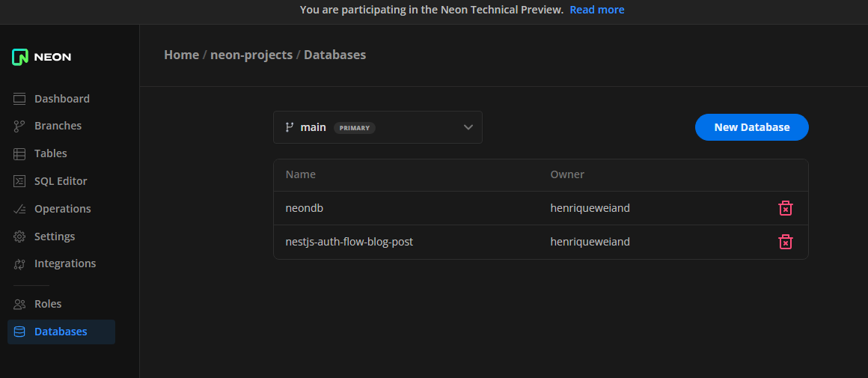
Task: Click the Tables grid icon
Action: (19, 154)
